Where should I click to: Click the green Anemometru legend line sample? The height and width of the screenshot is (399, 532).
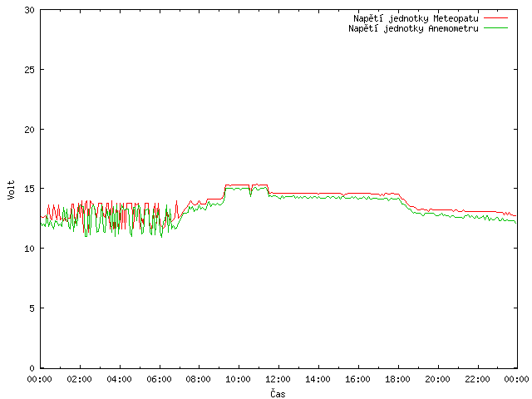(495, 27)
